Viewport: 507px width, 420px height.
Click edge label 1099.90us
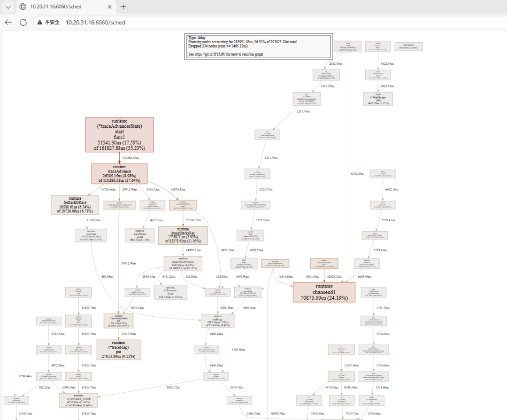[243, 277]
